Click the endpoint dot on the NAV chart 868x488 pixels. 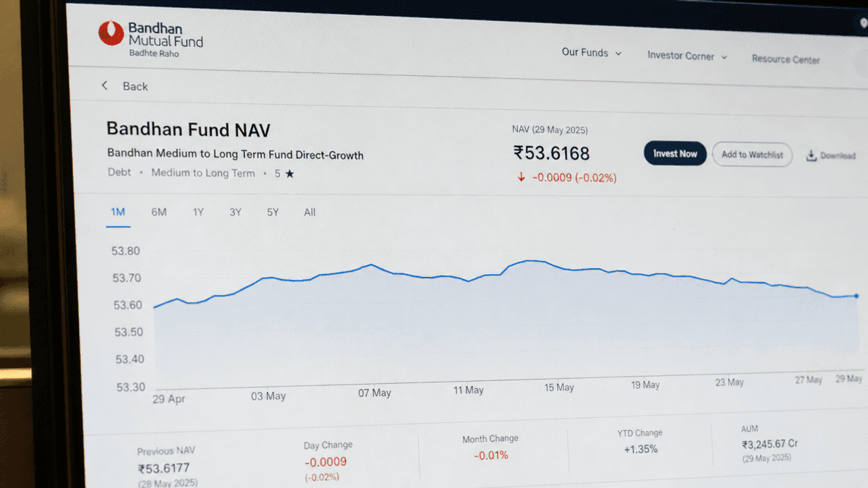[x=856, y=296]
